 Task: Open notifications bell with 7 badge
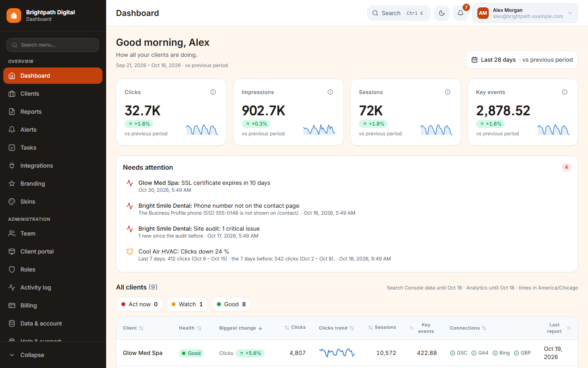point(461,13)
